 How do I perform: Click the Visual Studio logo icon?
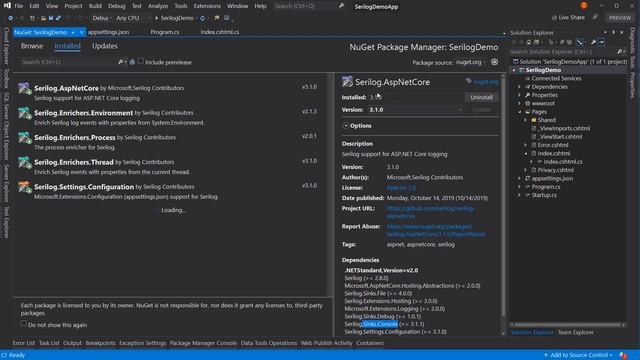click(7, 6)
